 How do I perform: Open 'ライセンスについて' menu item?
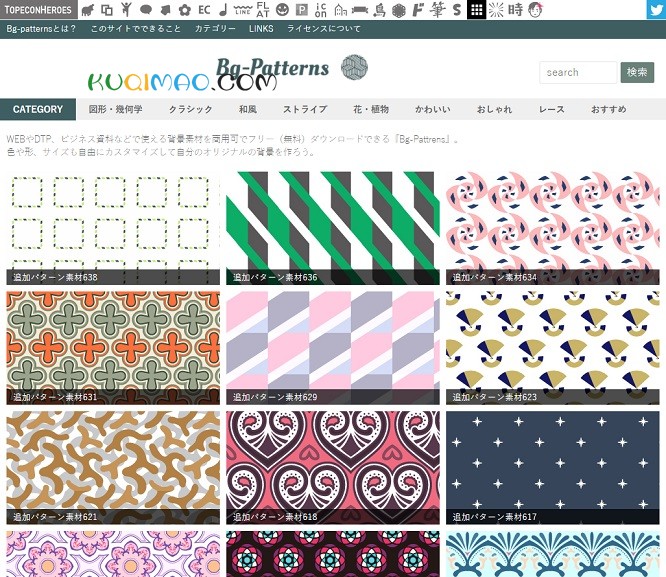point(324,29)
